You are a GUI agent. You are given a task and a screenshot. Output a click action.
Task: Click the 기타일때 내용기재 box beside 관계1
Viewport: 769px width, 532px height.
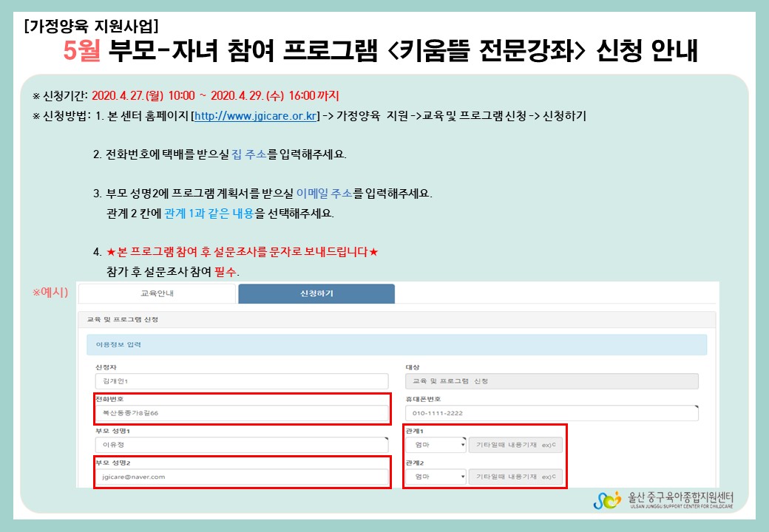[x=515, y=445]
